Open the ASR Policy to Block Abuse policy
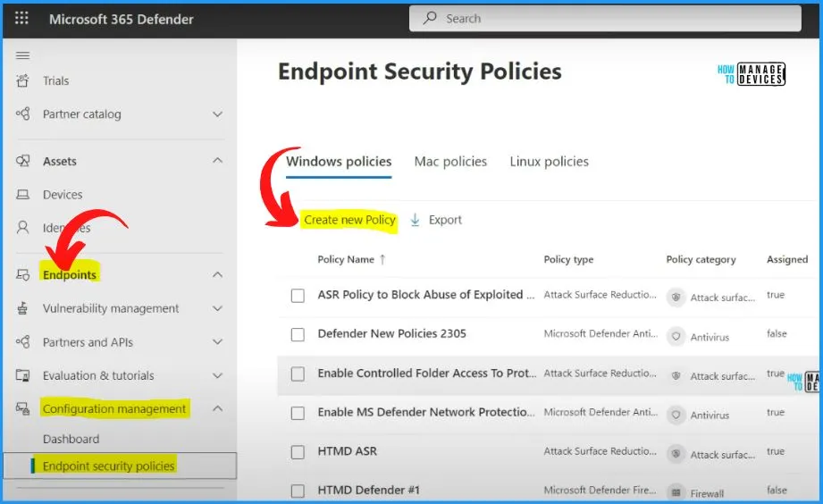This screenshot has width=823, height=504. (425, 295)
